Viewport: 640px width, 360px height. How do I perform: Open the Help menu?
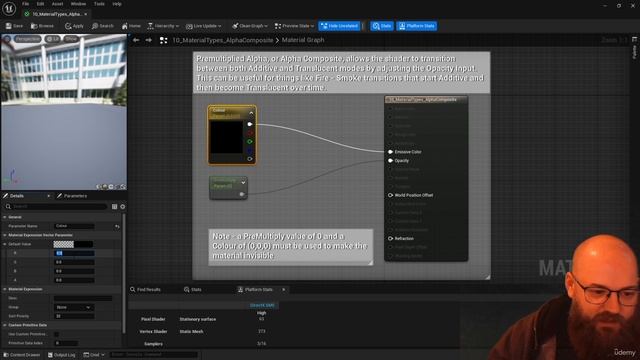[x=117, y=4]
